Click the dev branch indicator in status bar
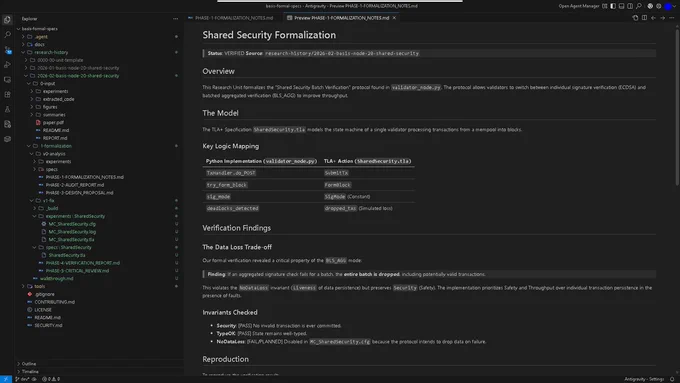Screen dimensions: 680x383 (x=22, y=379)
